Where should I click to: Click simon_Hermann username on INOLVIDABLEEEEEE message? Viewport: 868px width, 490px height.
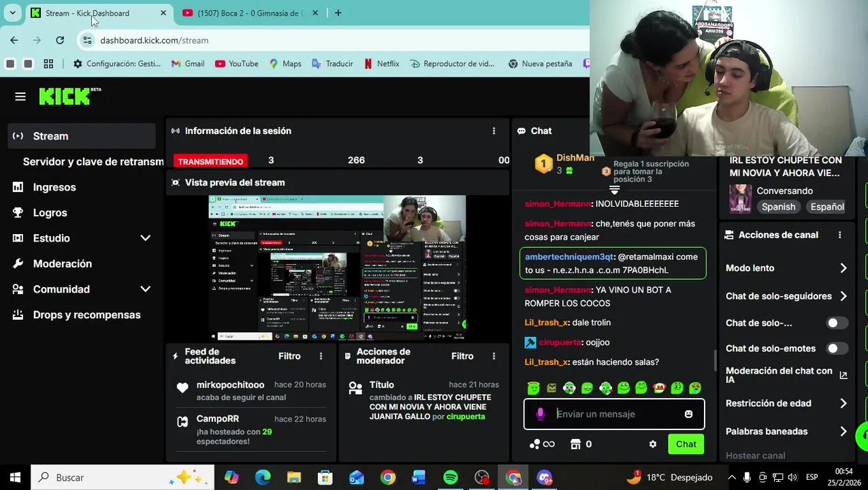tap(558, 203)
